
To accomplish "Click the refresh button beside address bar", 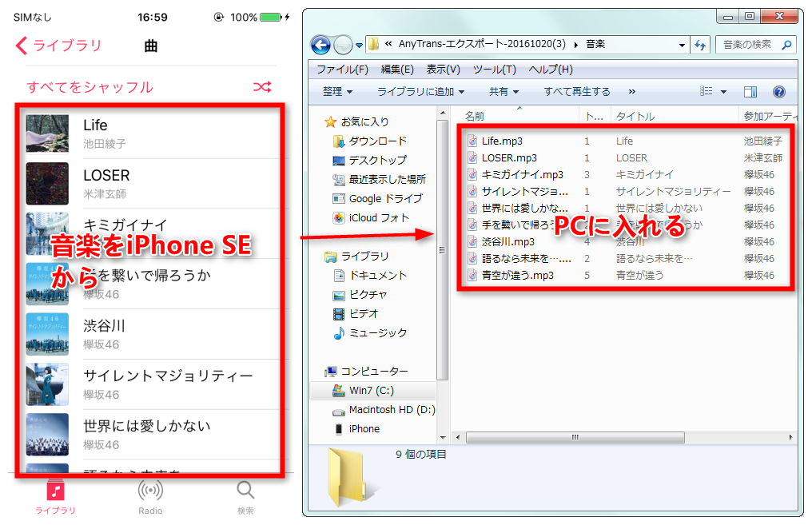I will point(700,45).
